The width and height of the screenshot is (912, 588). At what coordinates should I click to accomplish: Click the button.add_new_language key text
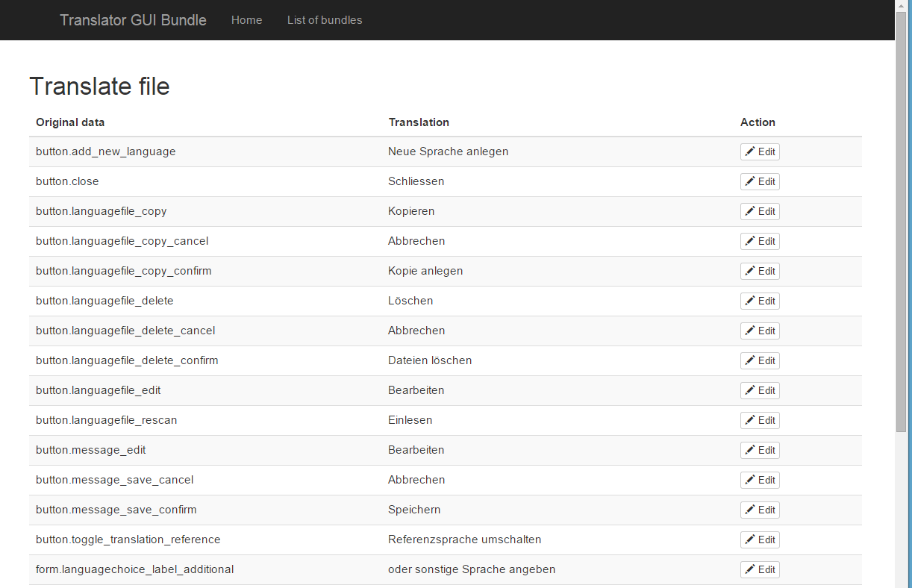coord(106,151)
